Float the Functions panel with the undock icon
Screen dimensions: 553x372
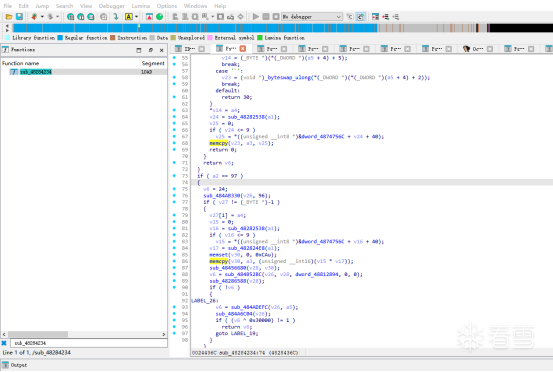(x=151, y=50)
